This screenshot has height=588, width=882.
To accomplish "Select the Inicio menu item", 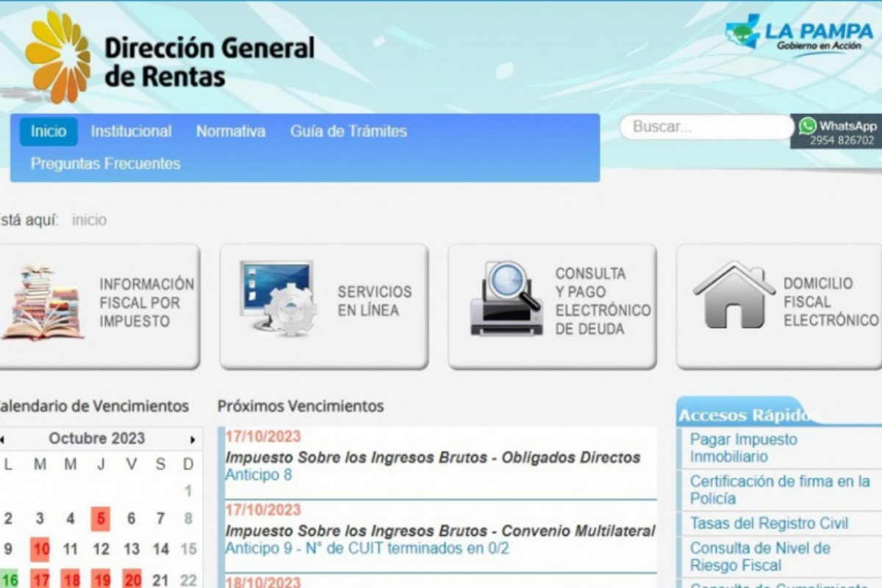I will [x=49, y=132].
